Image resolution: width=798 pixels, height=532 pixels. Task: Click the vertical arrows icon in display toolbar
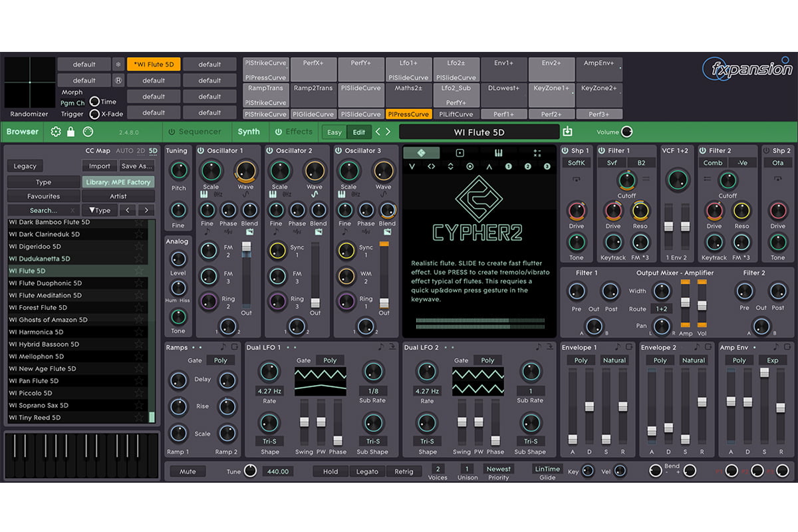click(x=451, y=167)
